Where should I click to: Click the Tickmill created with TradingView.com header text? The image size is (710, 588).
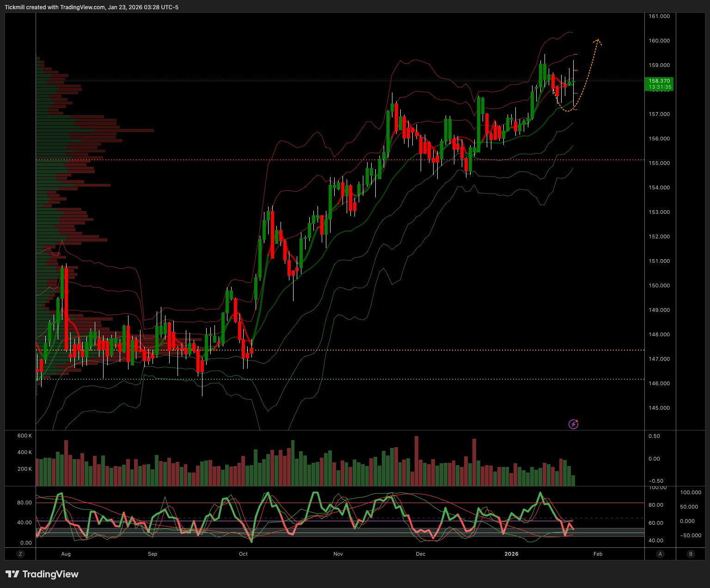[x=91, y=7]
